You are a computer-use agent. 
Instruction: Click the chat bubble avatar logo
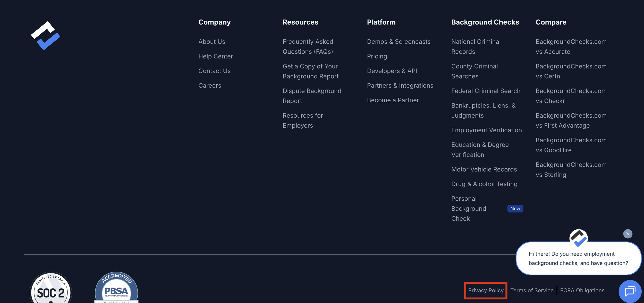click(578, 238)
